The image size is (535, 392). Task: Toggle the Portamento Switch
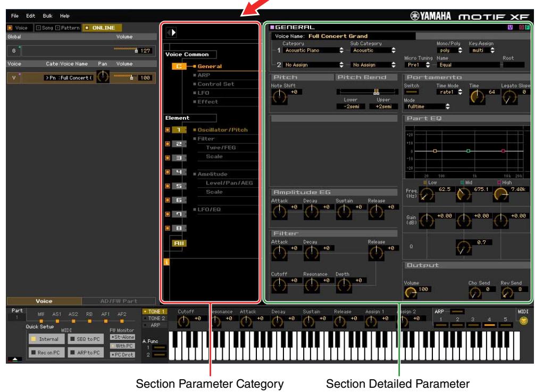pyautogui.click(x=411, y=92)
